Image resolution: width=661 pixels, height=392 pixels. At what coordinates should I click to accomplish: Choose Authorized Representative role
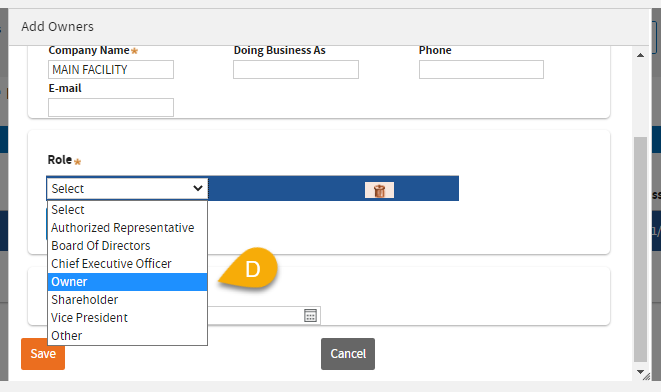(127, 228)
